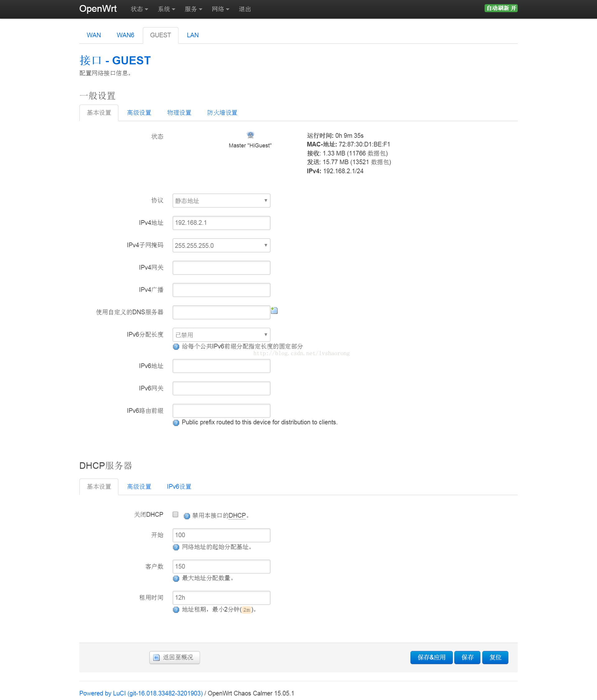This screenshot has width=597, height=700.
Task: Select 基本设置 tab under DHCP服务器
Action: point(99,486)
